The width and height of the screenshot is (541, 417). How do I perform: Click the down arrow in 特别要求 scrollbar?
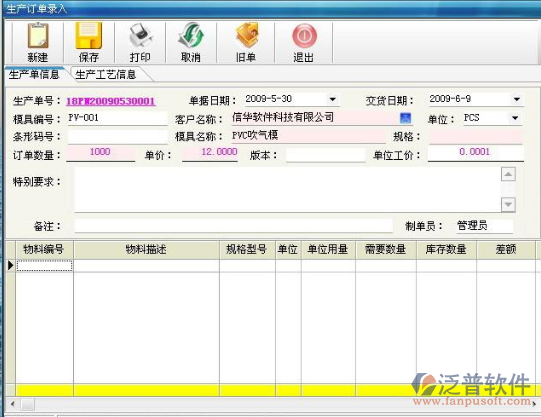(508, 204)
